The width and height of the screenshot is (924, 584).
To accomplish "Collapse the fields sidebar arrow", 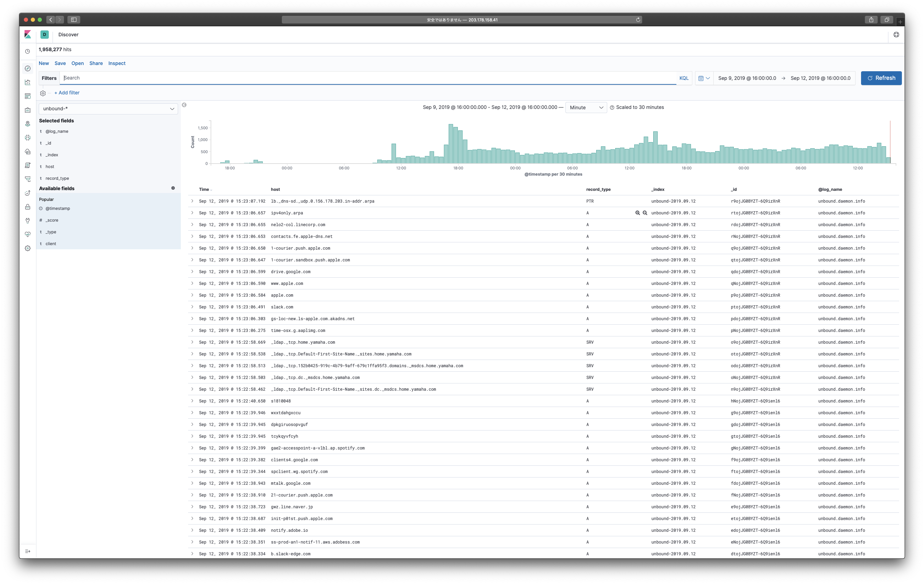I will click(x=184, y=105).
